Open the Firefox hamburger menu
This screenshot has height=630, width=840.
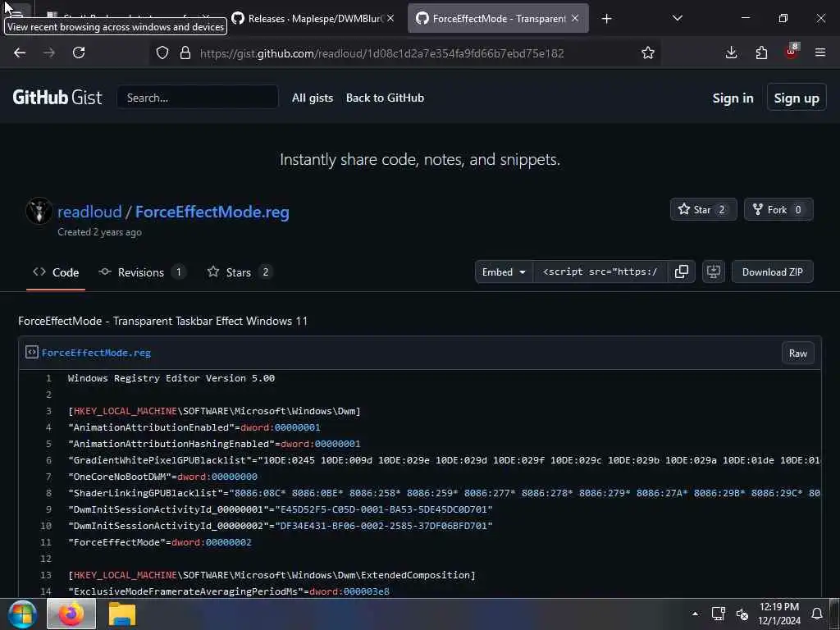tap(820, 52)
